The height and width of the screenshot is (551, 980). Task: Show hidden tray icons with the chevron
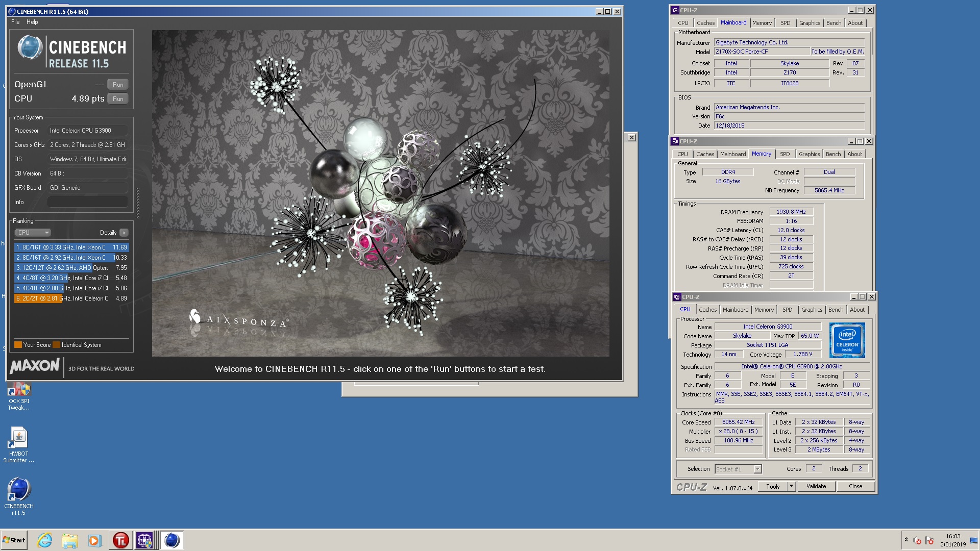tap(906, 540)
